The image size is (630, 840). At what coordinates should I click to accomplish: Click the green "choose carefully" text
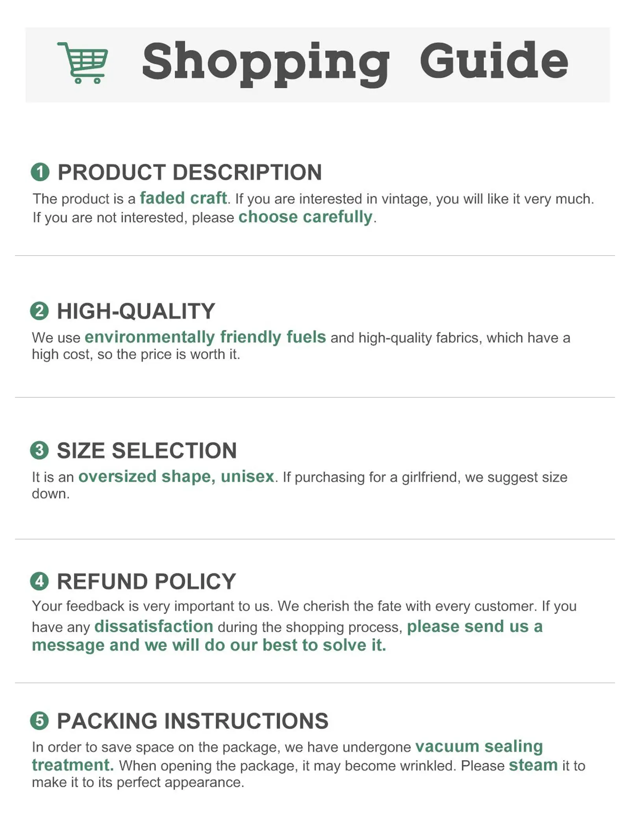[306, 217]
